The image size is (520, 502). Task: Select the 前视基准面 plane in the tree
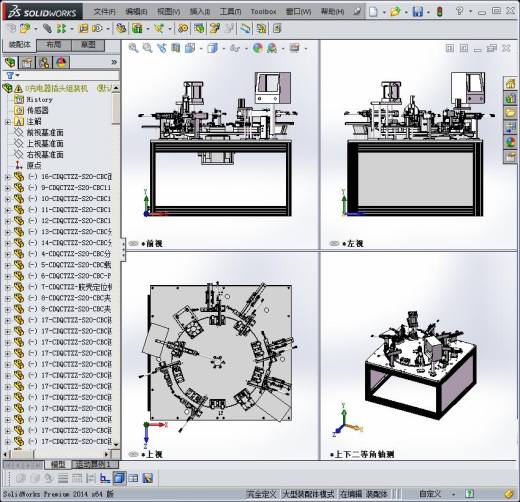(x=45, y=133)
